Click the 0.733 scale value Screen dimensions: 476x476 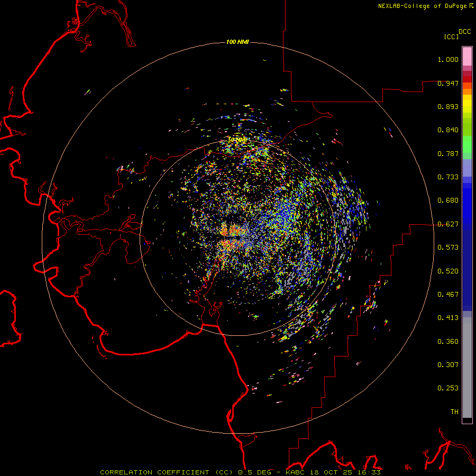coord(448,177)
